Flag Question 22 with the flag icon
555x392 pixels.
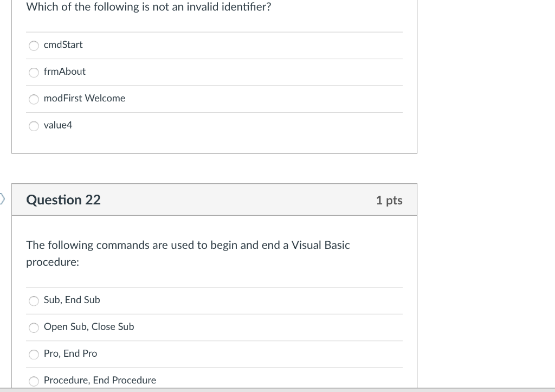pos(2,198)
